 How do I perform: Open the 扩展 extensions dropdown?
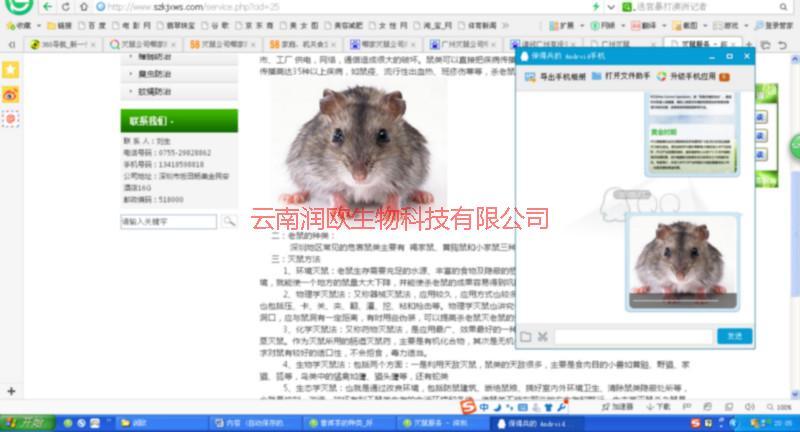565,25
